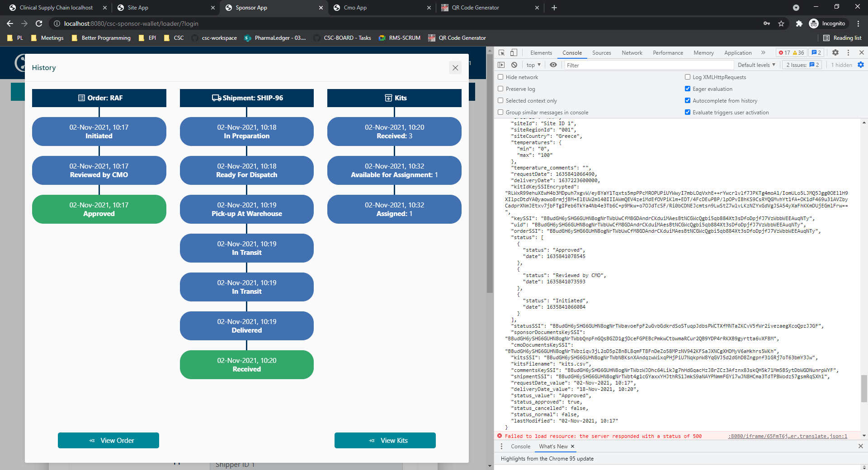Enable the Preserve log checkbox
The height and width of the screenshot is (470, 868).
pyautogui.click(x=500, y=89)
